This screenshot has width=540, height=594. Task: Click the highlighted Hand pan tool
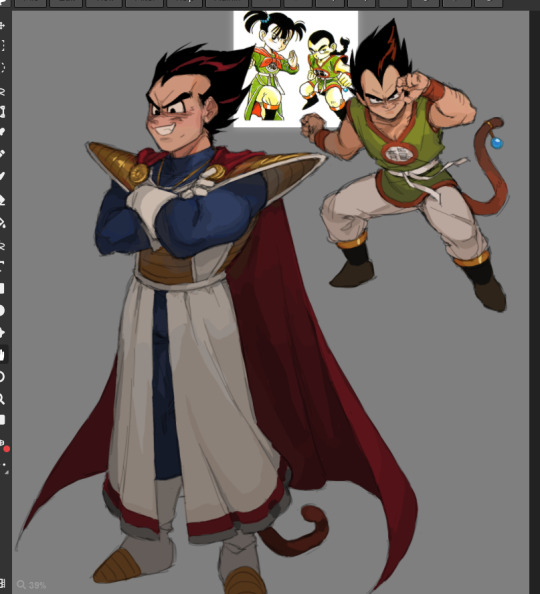tap(2, 355)
